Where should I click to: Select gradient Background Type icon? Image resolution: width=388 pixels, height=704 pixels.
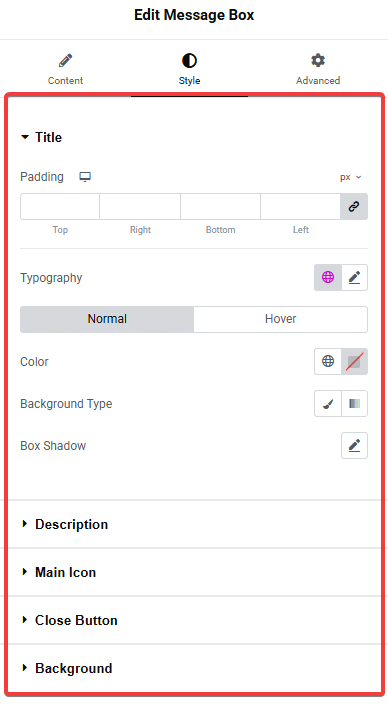(354, 404)
